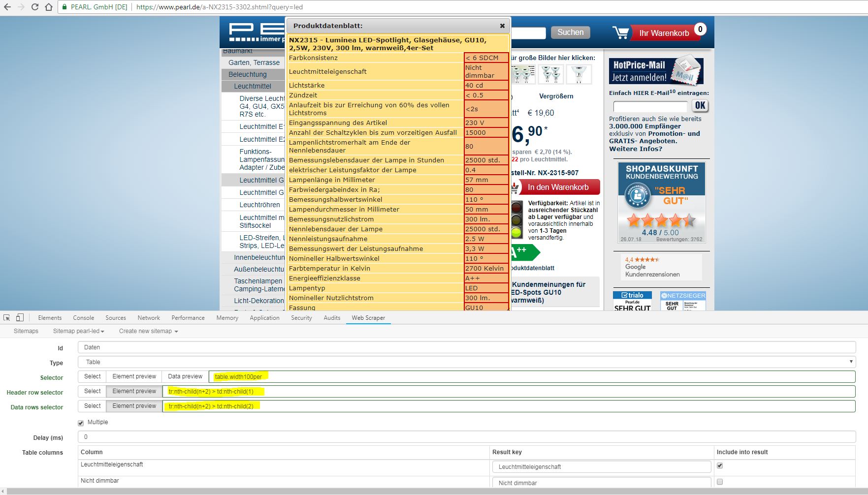The width and height of the screenshot is (868, 495).
Task: Click the shopping cart icon
Action: [x=621, y=32]
